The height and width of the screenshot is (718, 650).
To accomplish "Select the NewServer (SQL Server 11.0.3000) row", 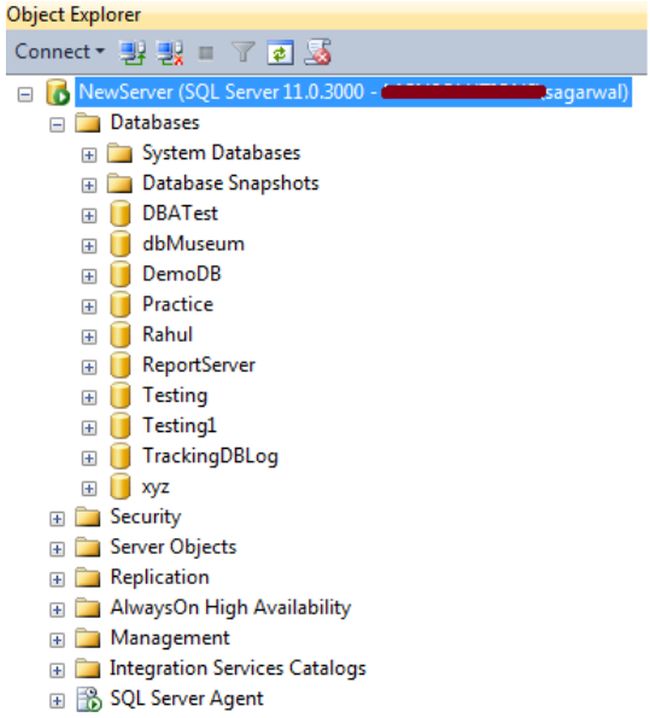I will coord(353,92).
